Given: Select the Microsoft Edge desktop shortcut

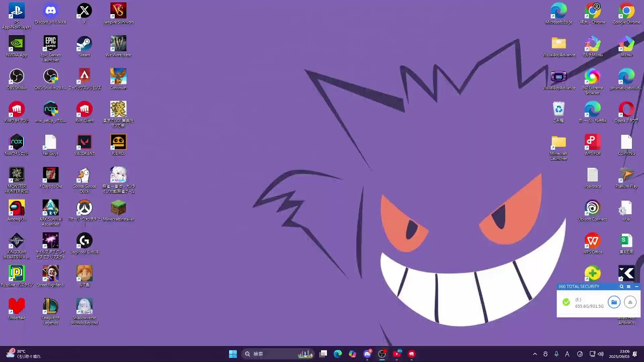Looking at the screenshot, I should [x=558, y=14].
